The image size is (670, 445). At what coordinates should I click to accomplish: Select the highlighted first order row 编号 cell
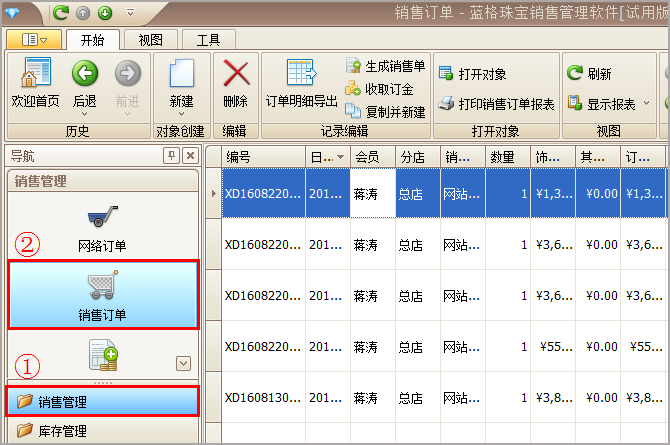click(x=264, y=194)
